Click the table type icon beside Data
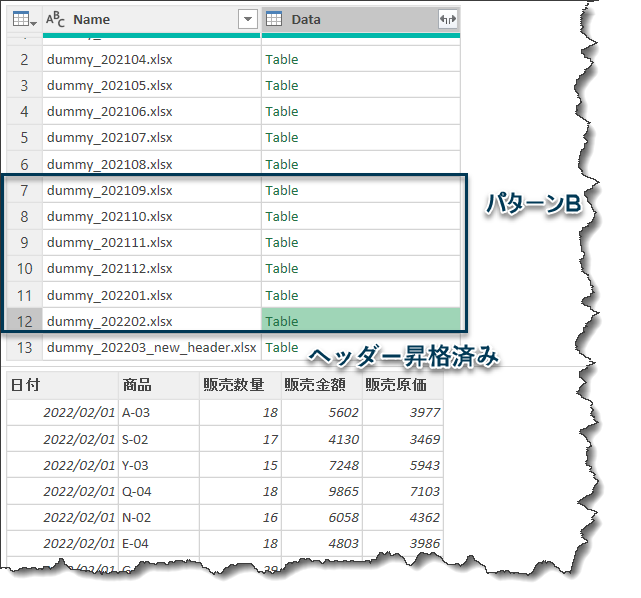Screen dimensions: 641x598 tap(274, 19)
